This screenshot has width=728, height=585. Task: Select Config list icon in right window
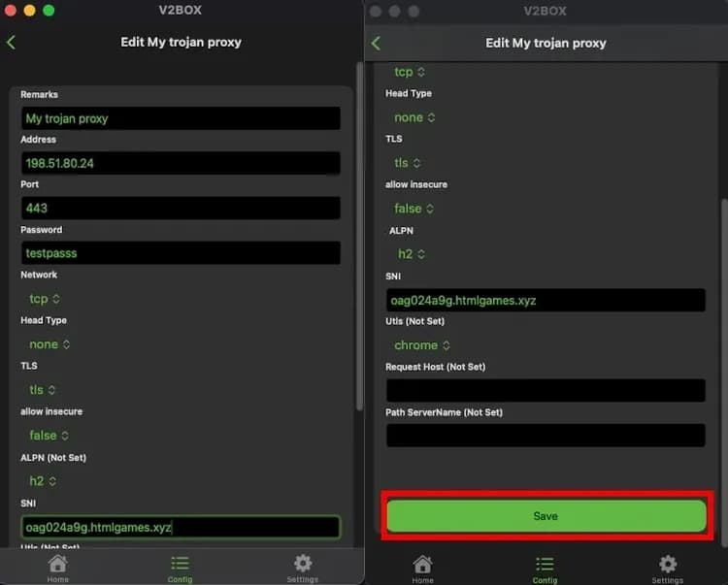pos(545,568)
